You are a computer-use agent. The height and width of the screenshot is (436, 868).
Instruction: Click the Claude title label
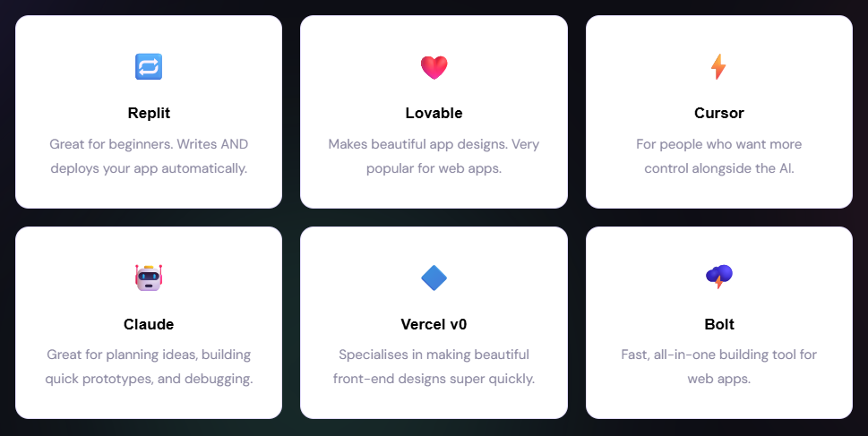point(149,324)
